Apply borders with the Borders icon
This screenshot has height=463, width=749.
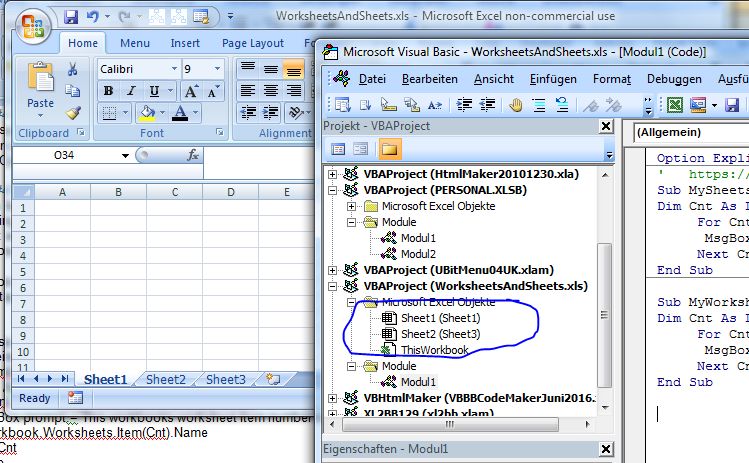click(x=109, y=113)
